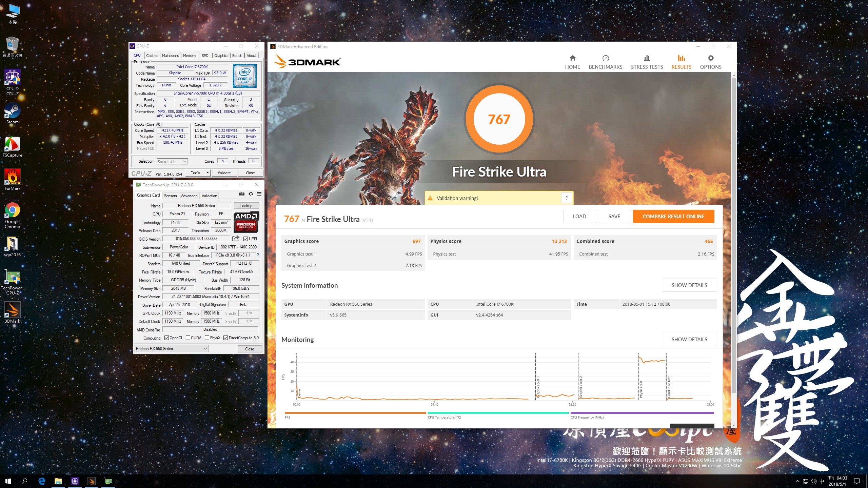This screenshot has height=488, width=868.
Task: Switch to CPU-Z Mainboard tab
Action: [x=170, y=56]
